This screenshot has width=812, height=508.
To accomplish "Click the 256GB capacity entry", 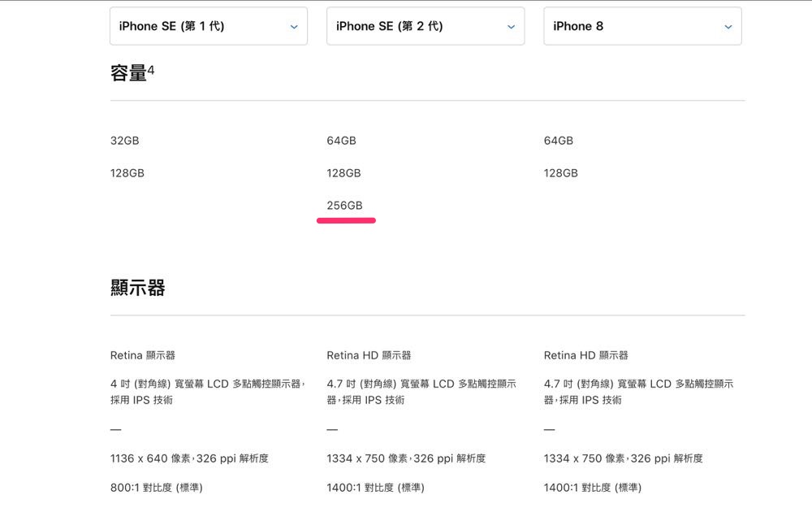I will coord(344,206).
